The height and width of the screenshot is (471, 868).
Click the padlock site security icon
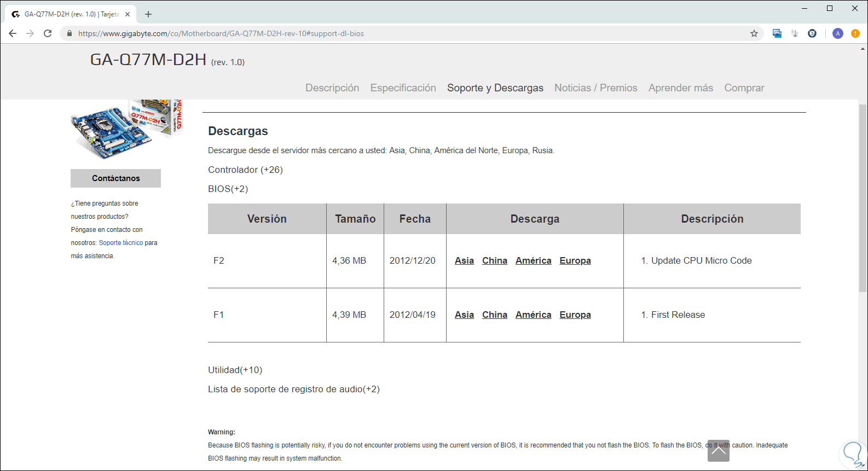coord(70,33)
